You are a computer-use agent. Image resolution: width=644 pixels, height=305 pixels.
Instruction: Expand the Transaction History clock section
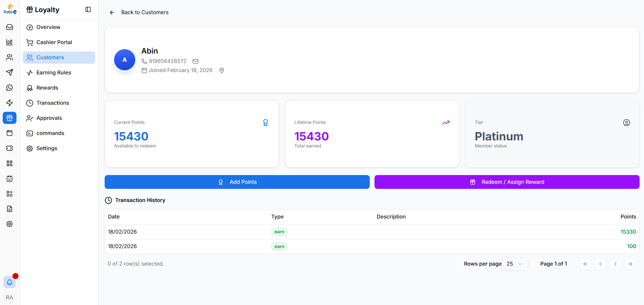[108, 200]
